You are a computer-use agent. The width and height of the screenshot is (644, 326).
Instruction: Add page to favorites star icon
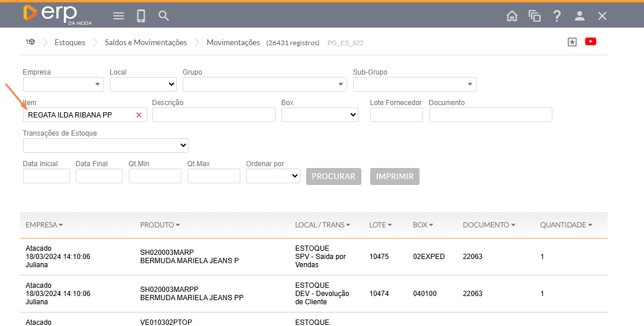572,42
